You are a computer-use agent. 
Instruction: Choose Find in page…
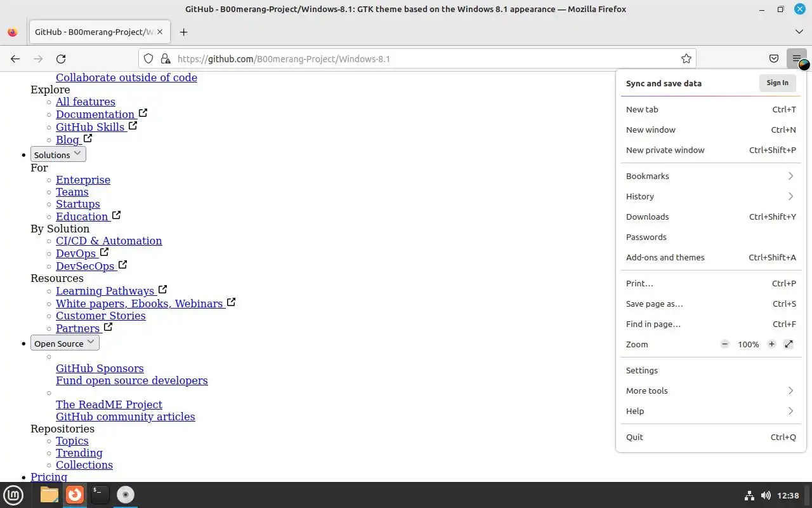[x=710, y=324]
